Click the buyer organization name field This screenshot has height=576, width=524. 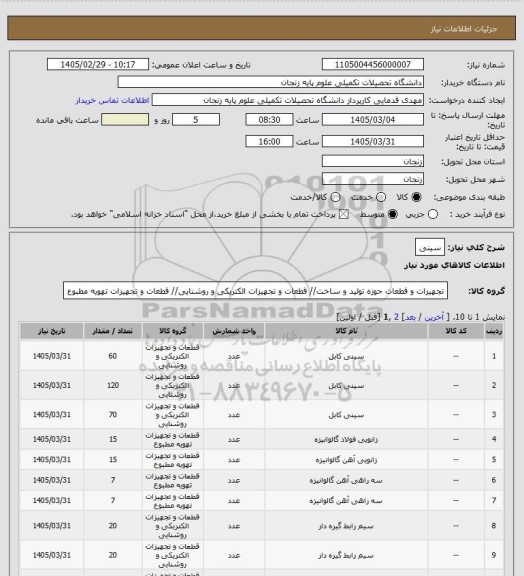pos(270,82)
